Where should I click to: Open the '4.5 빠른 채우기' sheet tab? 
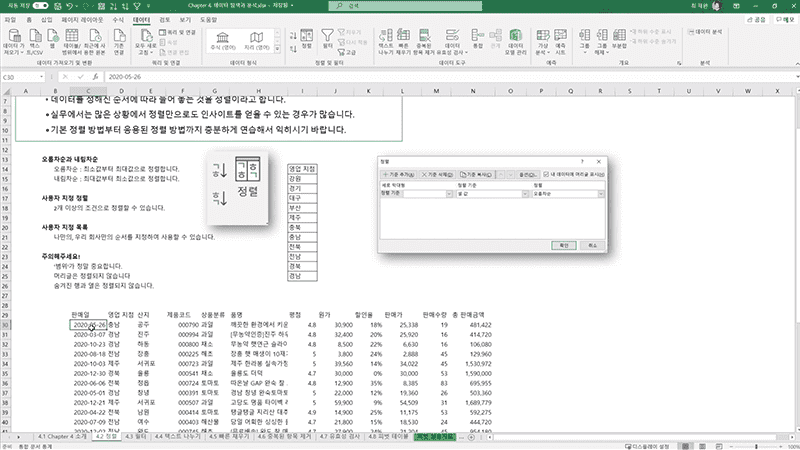(229, 437)
